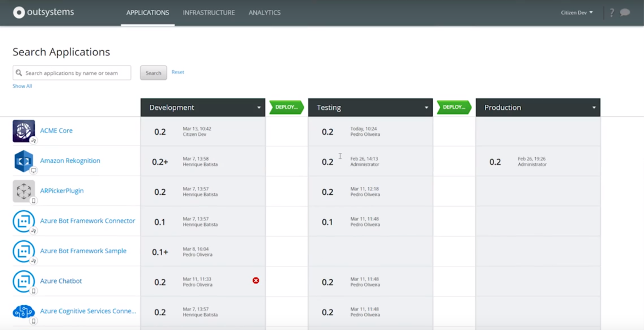
Task: Switch to the Analytics tab
Action: (265, 12)
